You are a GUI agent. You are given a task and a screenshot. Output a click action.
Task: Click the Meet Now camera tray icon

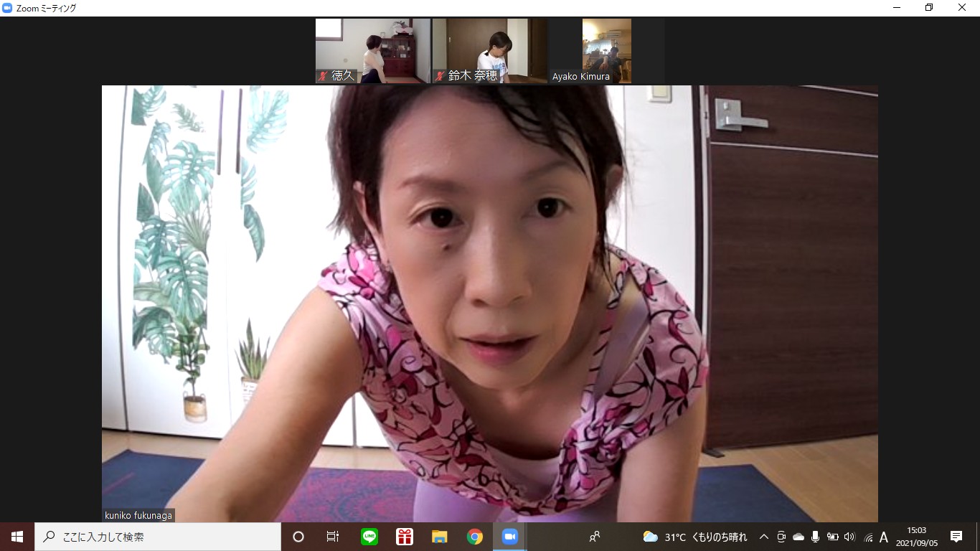pyautogui.click(x=781, y=537)
